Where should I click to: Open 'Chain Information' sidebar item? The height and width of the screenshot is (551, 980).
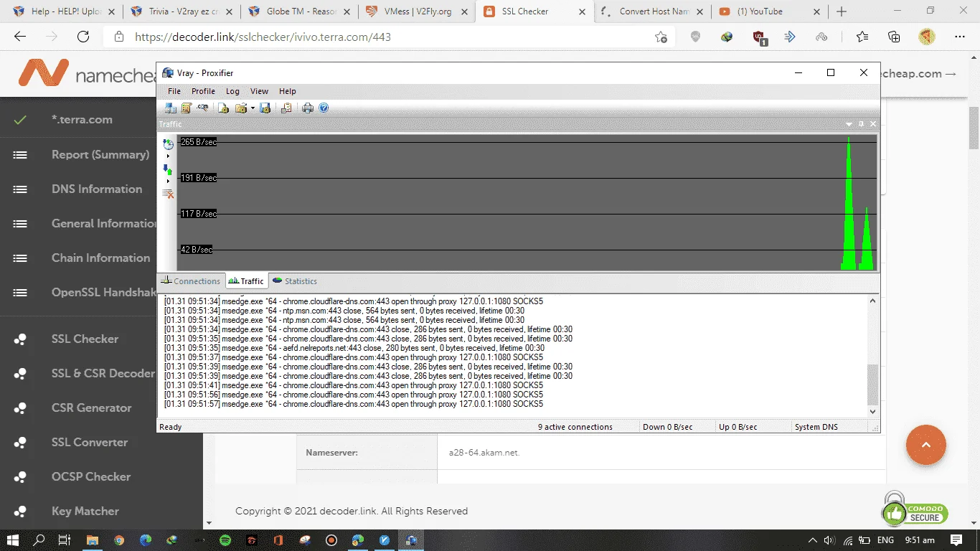click(x=100, y=258)
